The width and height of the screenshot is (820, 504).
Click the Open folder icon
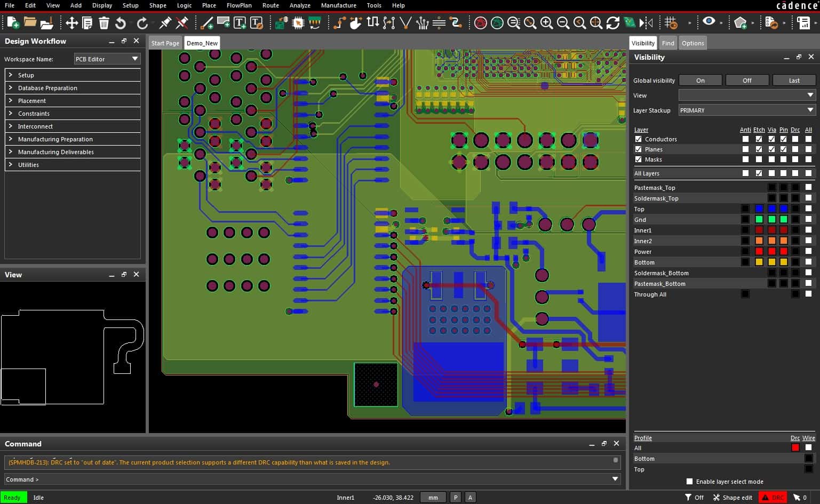(30, 22)
